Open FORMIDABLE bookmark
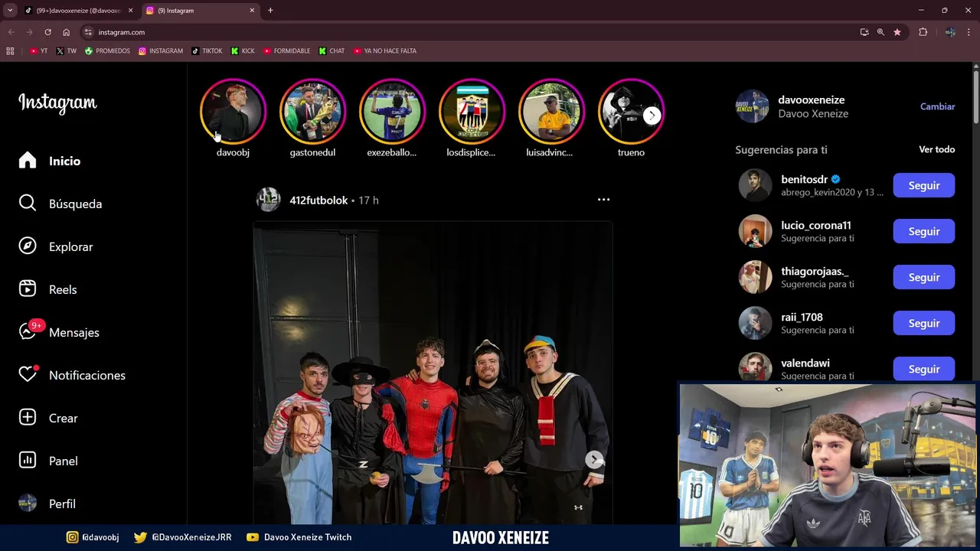This screenshot has height=551, width=980. point(286,51)
